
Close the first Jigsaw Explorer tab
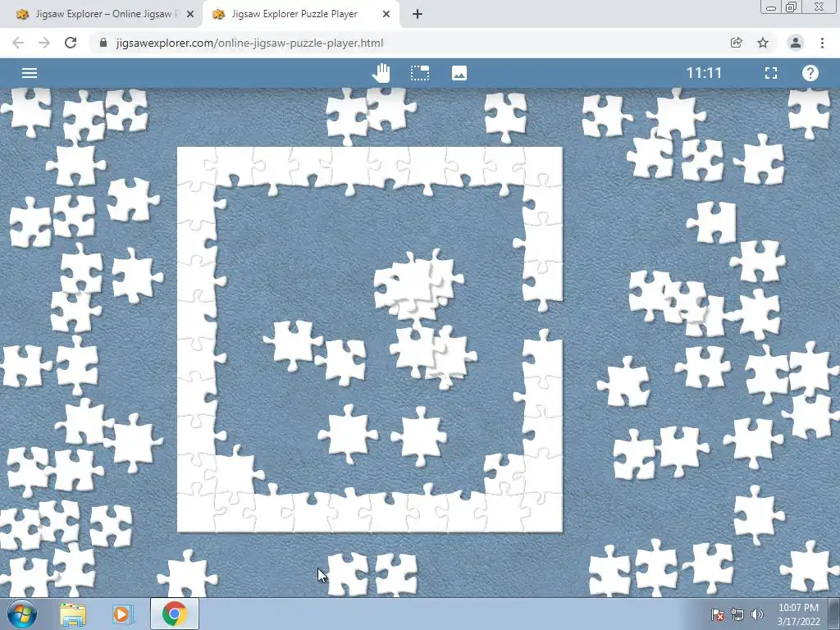(190, 15)
